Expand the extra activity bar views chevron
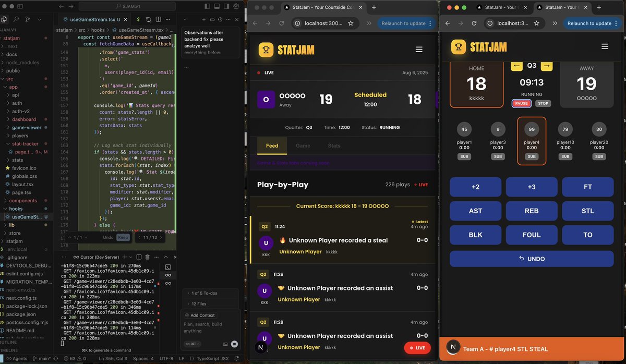Screen dimensions: 626x364 [x=41, y=19]
